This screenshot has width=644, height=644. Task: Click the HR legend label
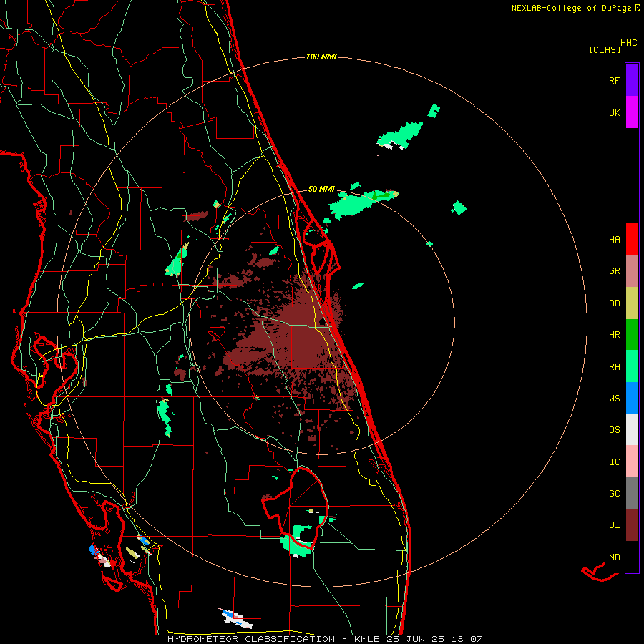[x=614, y=335]
